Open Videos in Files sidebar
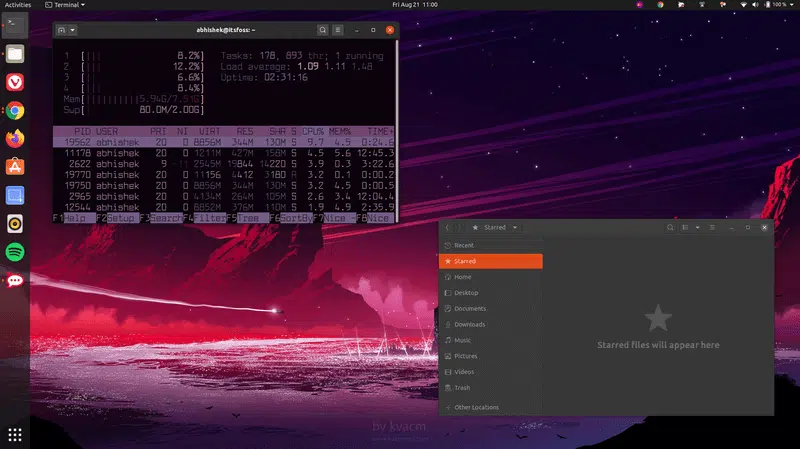The width and height of the screenshot is (800, 449). pyautogui.click(x=491, y=372)
